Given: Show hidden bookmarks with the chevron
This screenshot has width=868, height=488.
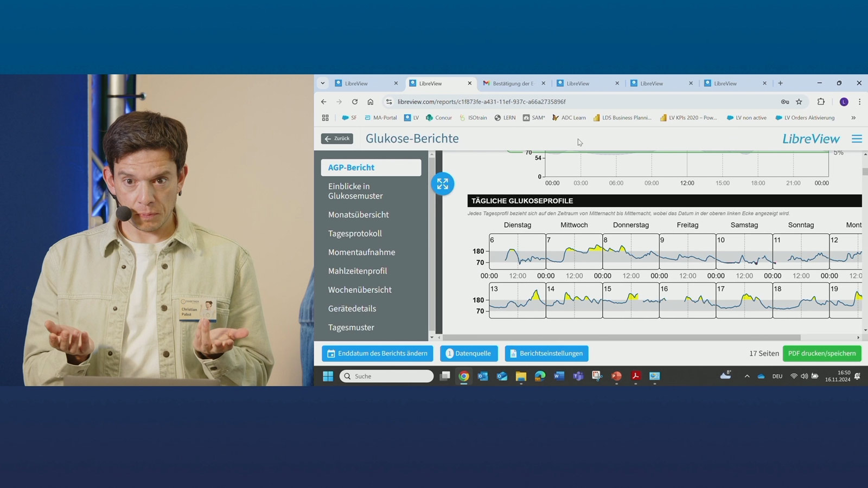Looking at the screenshot, I should coord(853,118).
